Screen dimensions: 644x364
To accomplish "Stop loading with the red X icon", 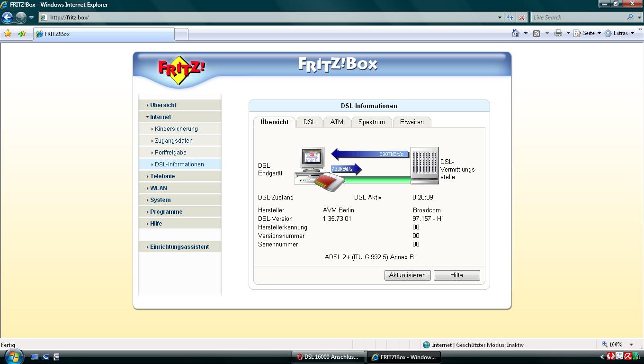I will (522, 18).
